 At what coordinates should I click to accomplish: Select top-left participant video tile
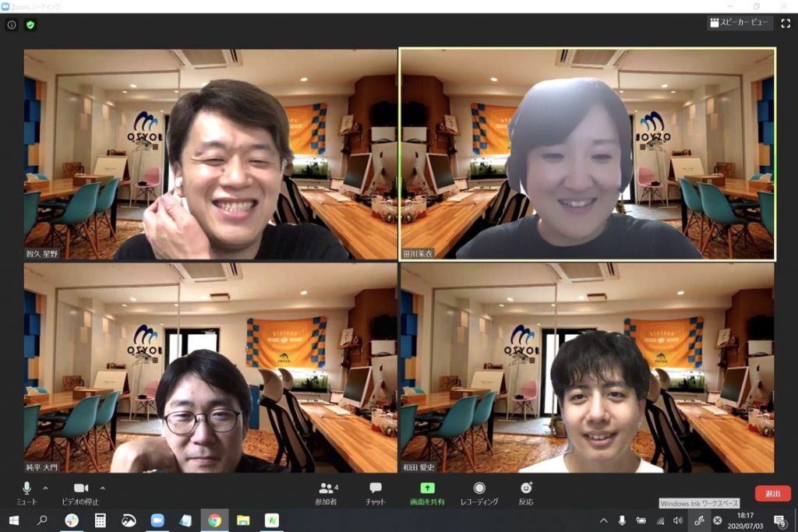[210, 154]
